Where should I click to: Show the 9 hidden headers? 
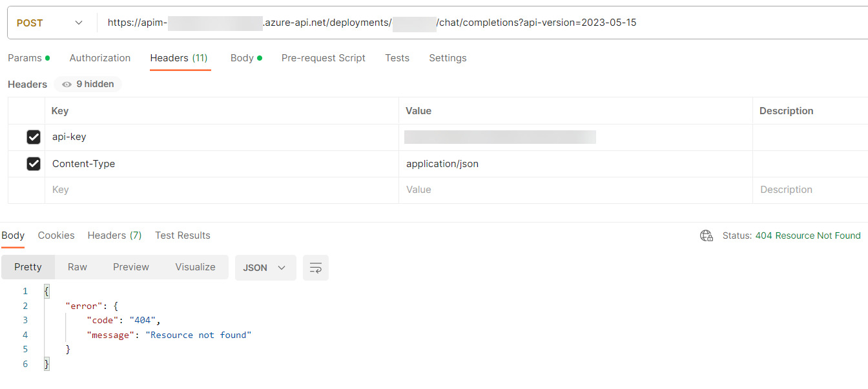click(x=87, y=84)
